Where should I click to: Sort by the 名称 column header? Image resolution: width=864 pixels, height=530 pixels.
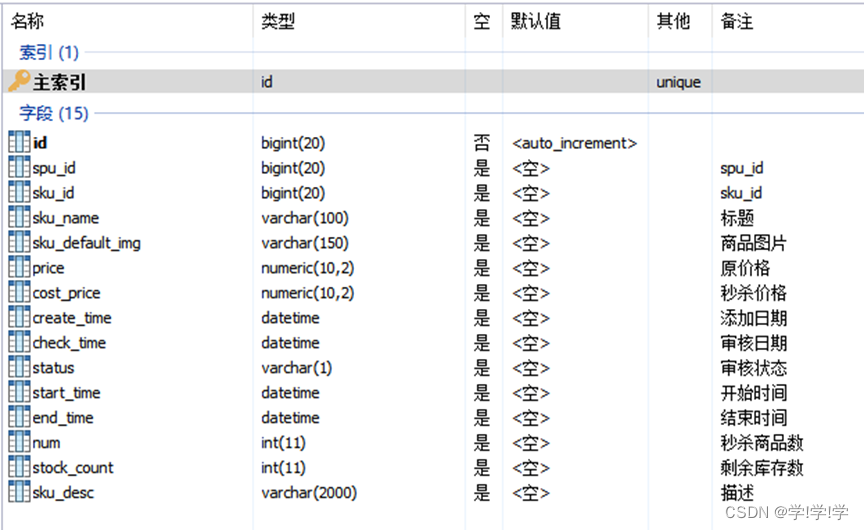27,21
